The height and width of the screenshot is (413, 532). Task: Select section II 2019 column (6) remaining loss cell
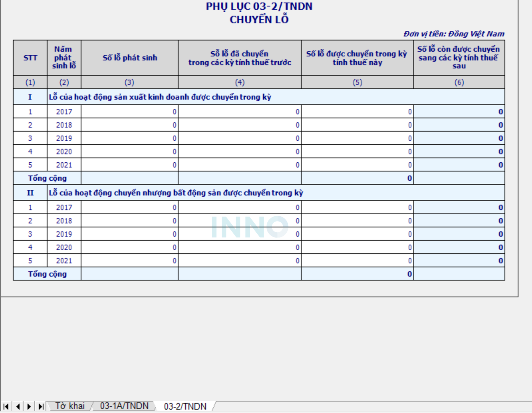459,234
